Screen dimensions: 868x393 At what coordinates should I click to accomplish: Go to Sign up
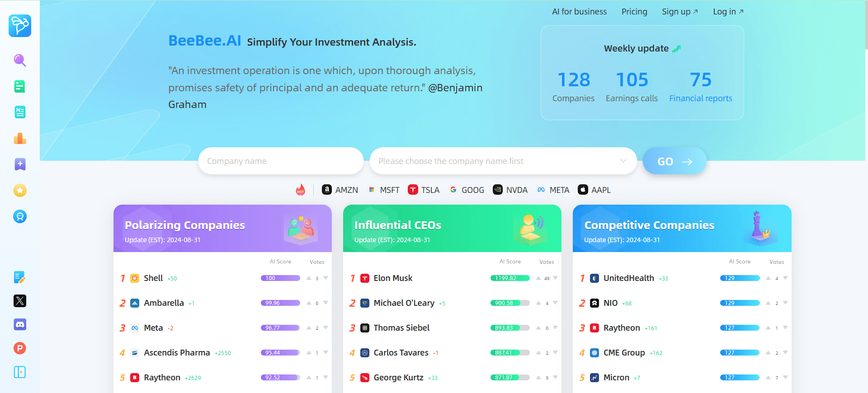point(680,12)
